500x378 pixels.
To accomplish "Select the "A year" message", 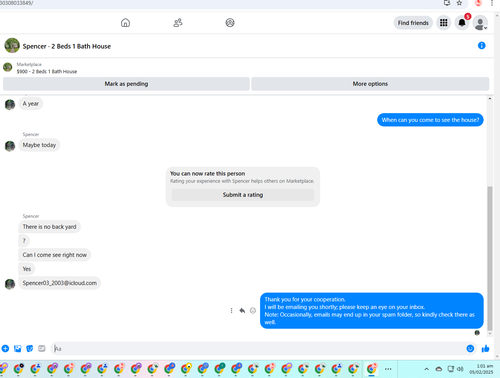I will 31,104.
